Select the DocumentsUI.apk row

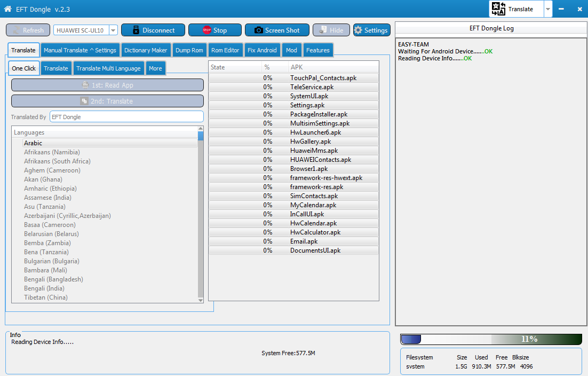[293, 250]
